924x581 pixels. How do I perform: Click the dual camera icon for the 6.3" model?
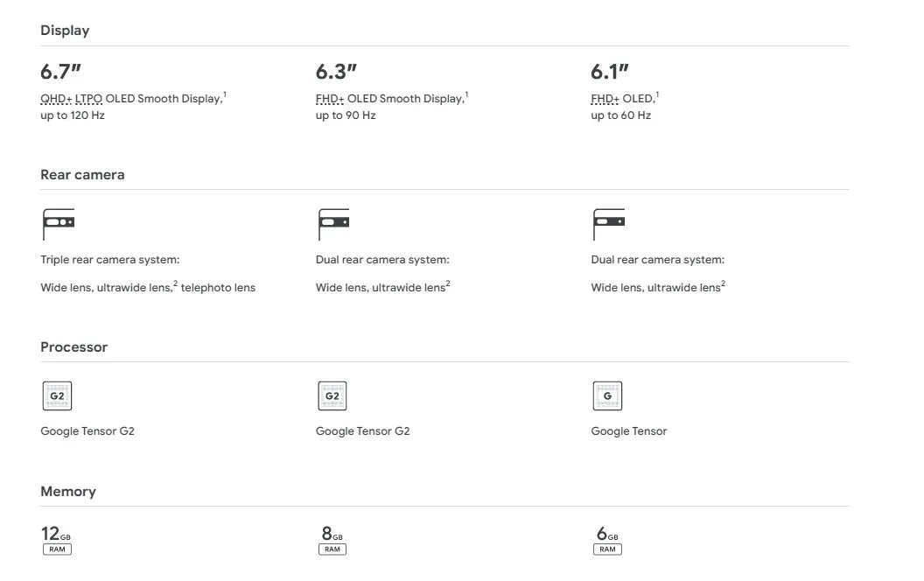(x=332, y=223)
